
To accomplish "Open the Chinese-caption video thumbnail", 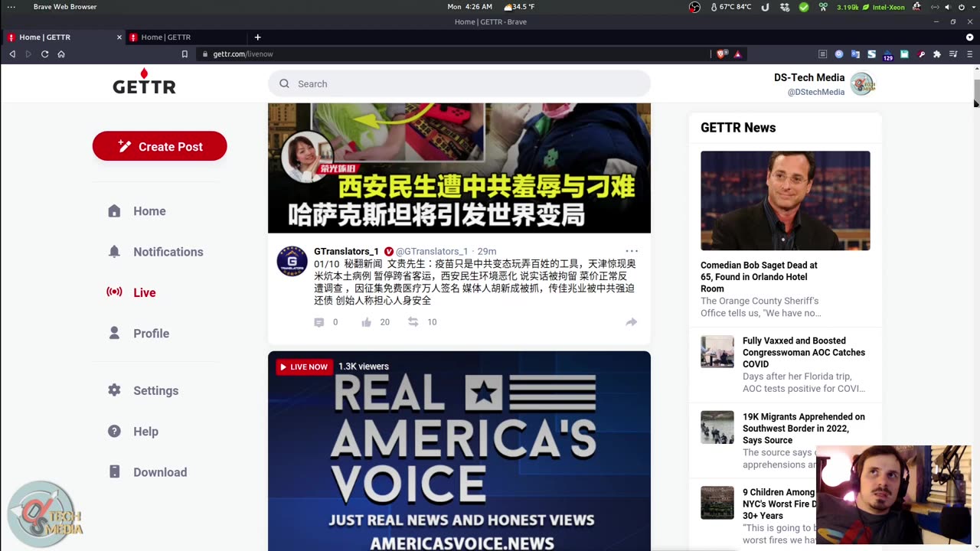I will [459, 168].
